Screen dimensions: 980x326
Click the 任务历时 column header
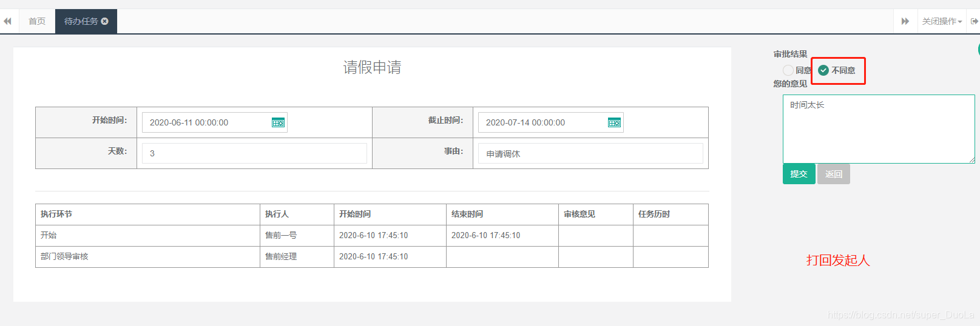tap(671, 215)
